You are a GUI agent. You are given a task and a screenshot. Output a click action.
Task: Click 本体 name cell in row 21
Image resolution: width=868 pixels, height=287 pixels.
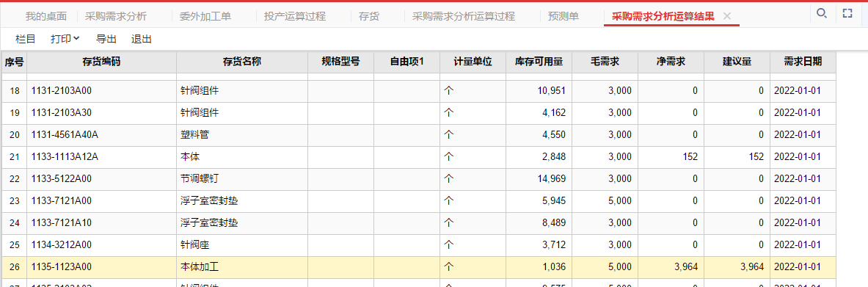242,157
